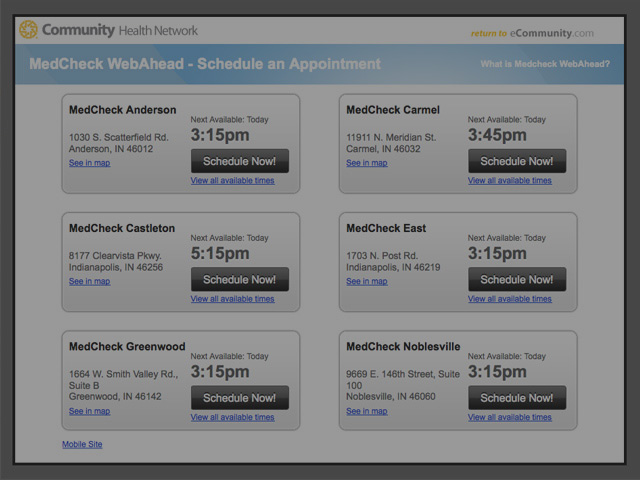Click Noblesville, IN 46060 text
Screen dimensions: 640x480
point(391,396)
